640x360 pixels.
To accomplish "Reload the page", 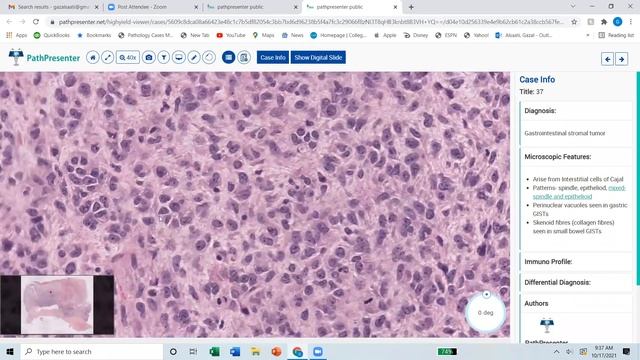I will point(36,22).
